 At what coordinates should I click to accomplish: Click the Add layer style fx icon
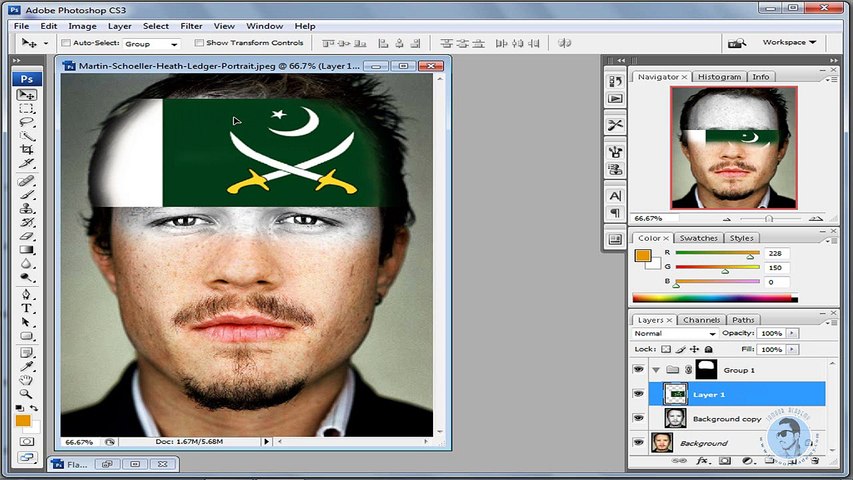[x=702, y=461]
